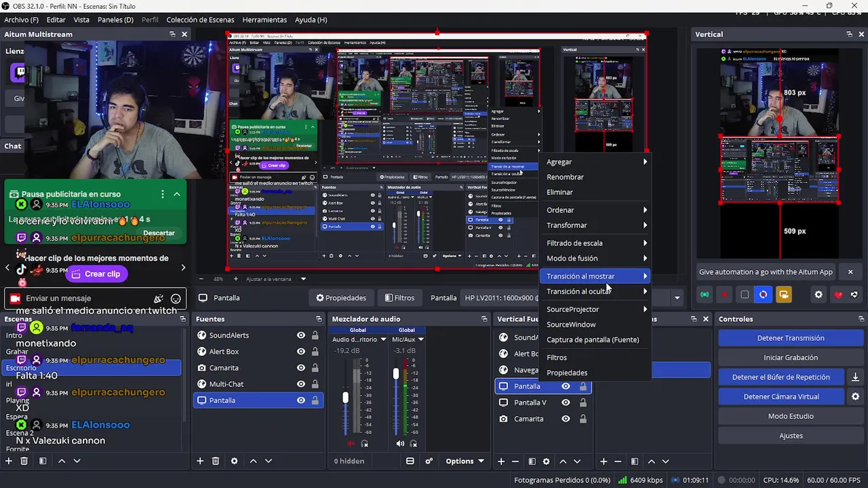The width and height of the screenshot is (868, 488).
Task: Start Aitum Vertical recording red dot
Action: [x=724, y=295]
